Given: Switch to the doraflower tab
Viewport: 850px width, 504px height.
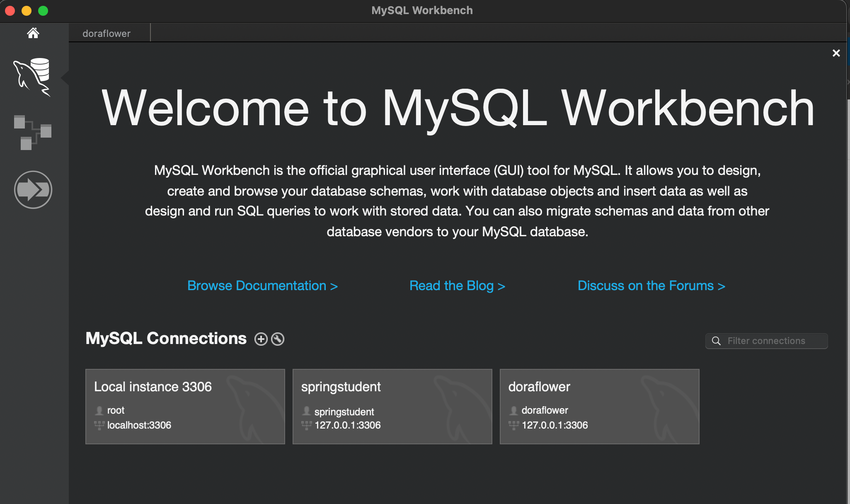Looking at the screenshot, I should (107, 34).
